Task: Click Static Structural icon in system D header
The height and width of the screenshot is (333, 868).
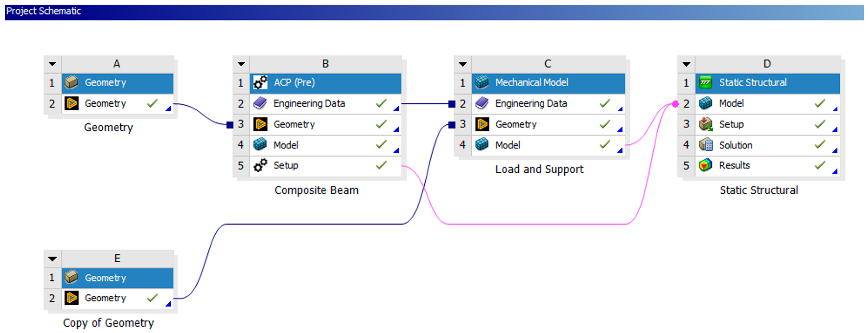Action: click(705, 82)
